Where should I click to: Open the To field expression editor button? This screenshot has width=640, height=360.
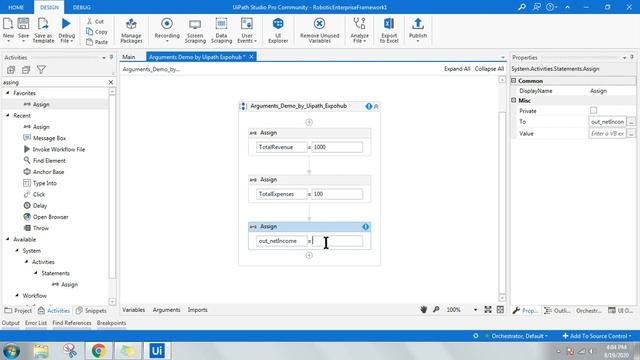click(631, 122)
